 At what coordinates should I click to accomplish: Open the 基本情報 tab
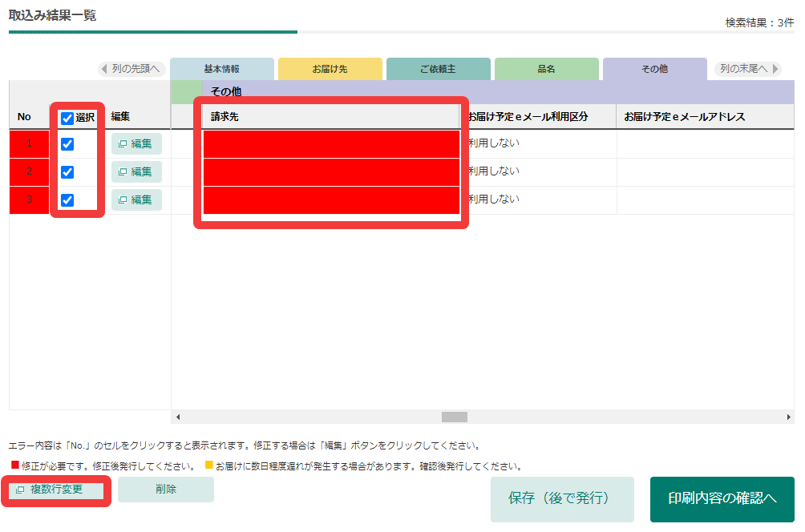pyautogui.click(x=222, y=69)
